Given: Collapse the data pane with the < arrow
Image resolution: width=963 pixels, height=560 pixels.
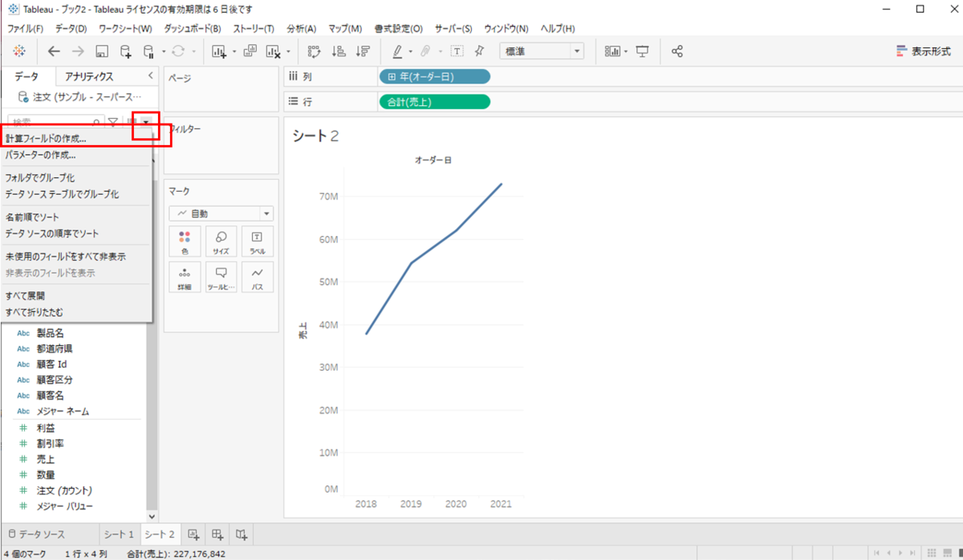Looking at the screenshot, I should (150, 75).
